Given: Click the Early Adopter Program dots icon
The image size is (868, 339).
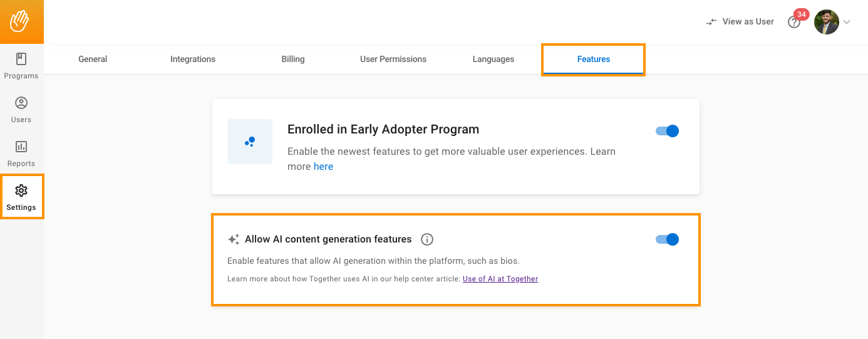Looking at the screenshot, I should (250, 142).
